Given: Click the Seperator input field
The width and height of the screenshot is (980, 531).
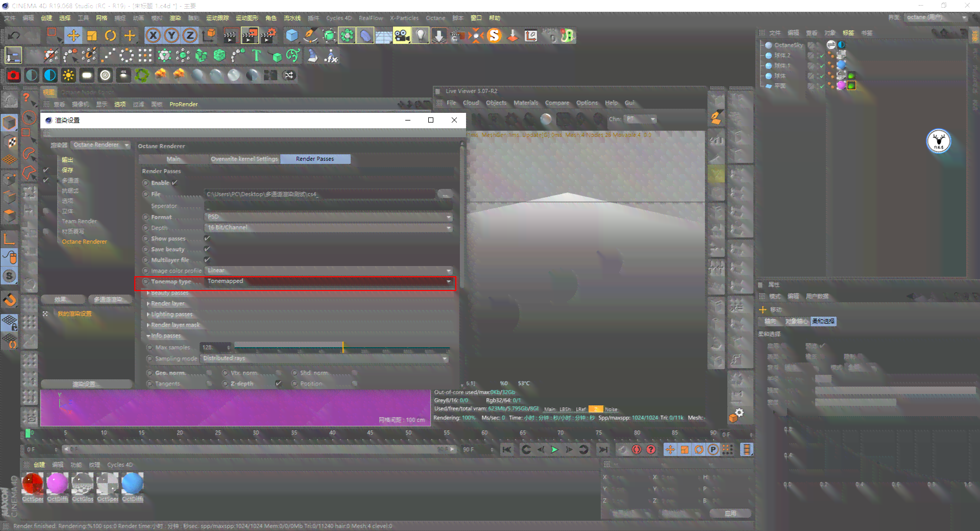Looking at the screenshot, I should pos(328,206).
